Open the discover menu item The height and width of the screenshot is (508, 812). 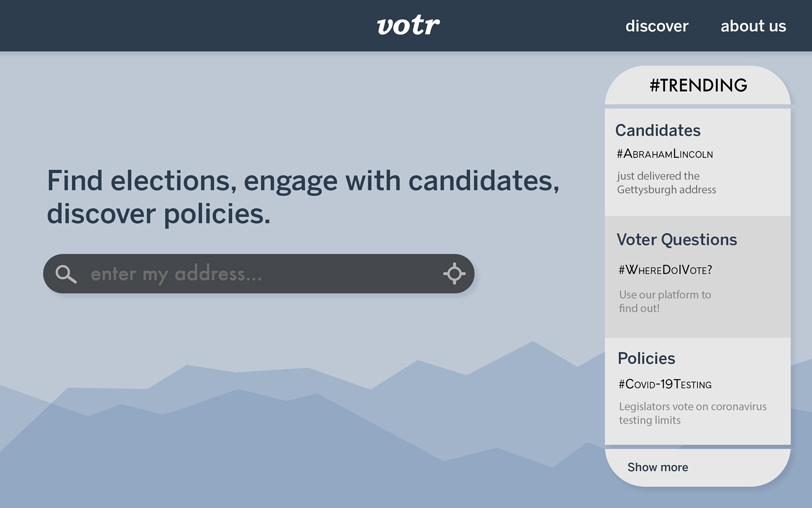pyautogui.click(x=657, y=26)
